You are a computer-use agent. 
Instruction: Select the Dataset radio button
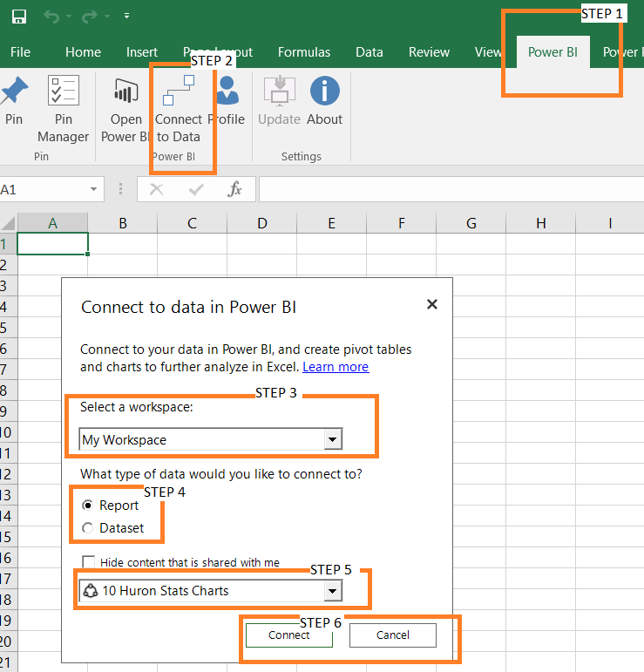coord(87,528)
